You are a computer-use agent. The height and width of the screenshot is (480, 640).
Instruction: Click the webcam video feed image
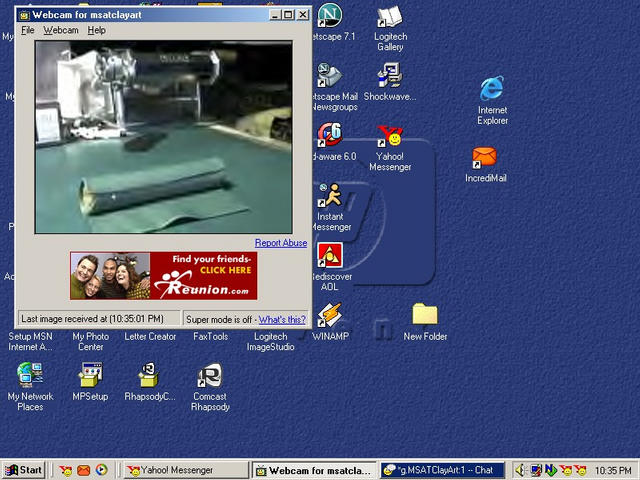coord(164,137)
